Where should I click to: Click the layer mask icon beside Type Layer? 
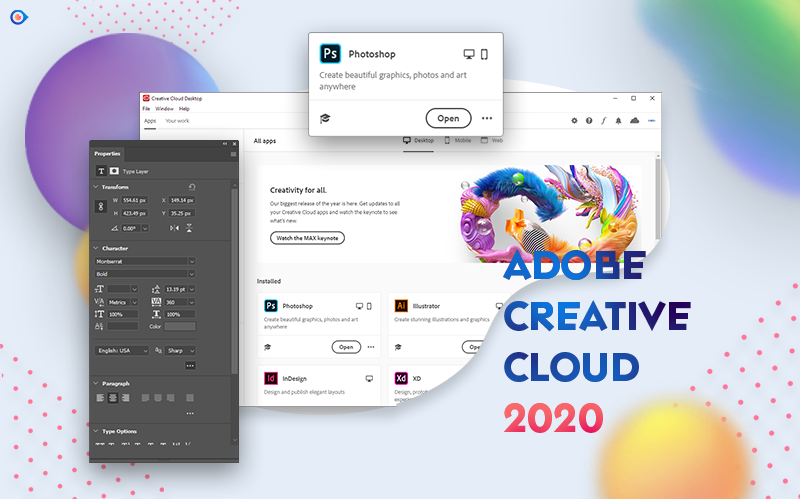(x=114, y=171)
